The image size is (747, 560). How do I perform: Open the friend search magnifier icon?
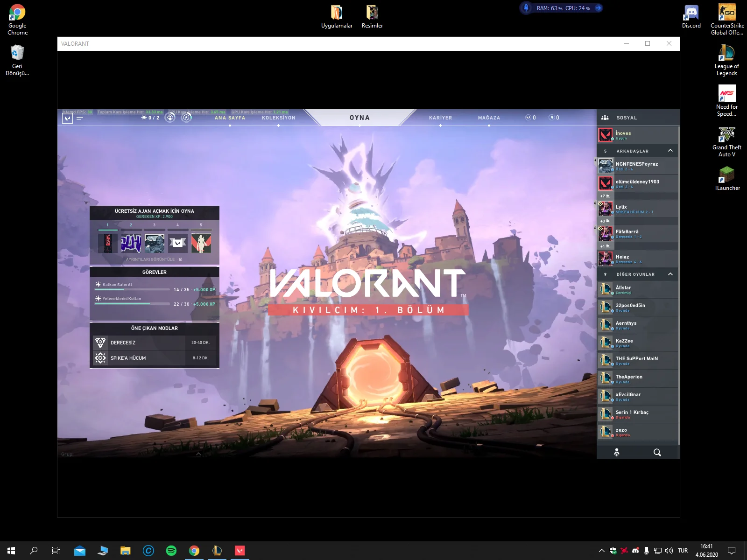click(x=657, y=452)
